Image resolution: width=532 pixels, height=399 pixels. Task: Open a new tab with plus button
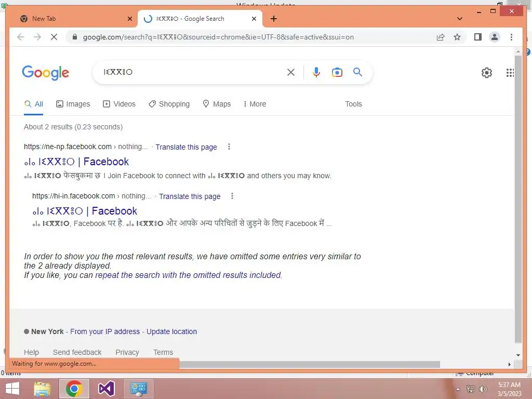pyautogui.click(x=274, y=19)
